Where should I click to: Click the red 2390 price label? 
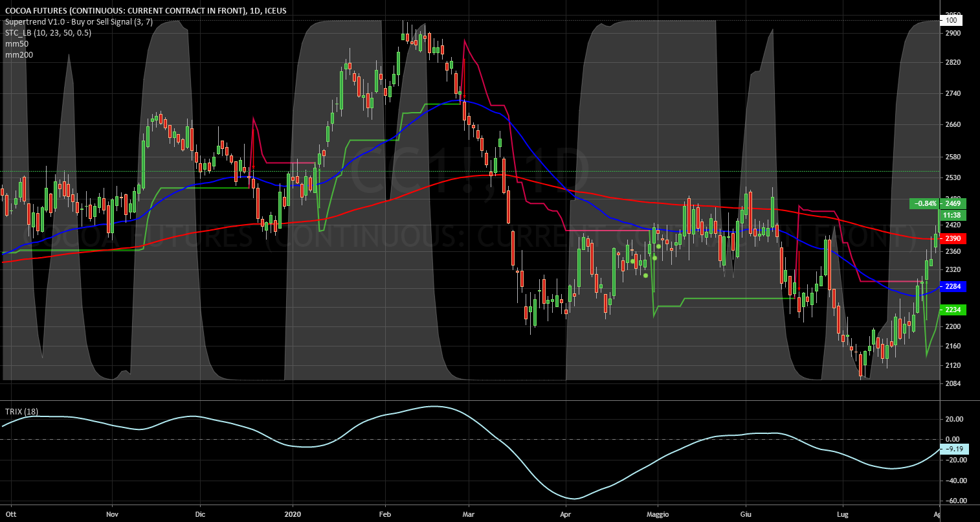click(954, 238)
